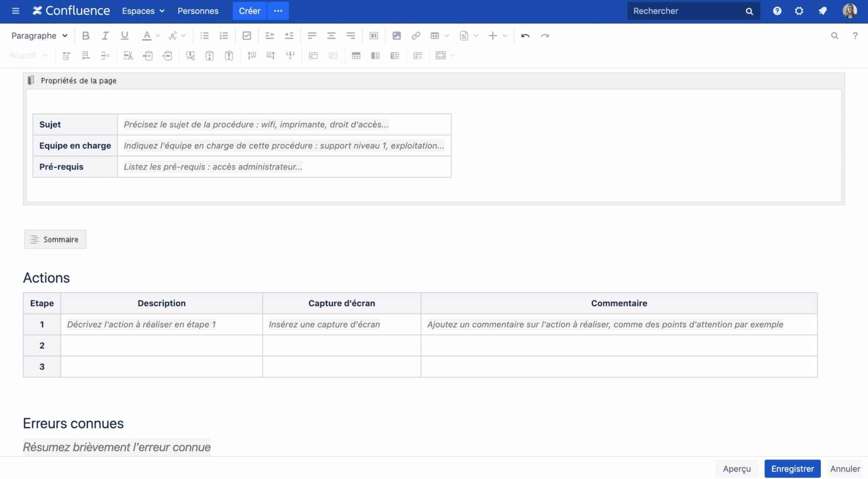Increase paragraph indent

pos(289,36)
